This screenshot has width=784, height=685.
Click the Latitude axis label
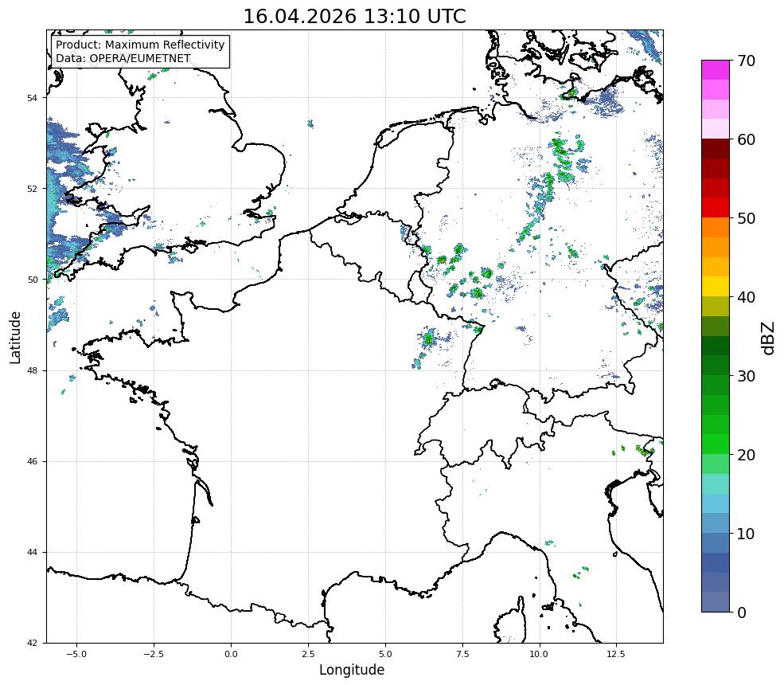coord(15,337)
